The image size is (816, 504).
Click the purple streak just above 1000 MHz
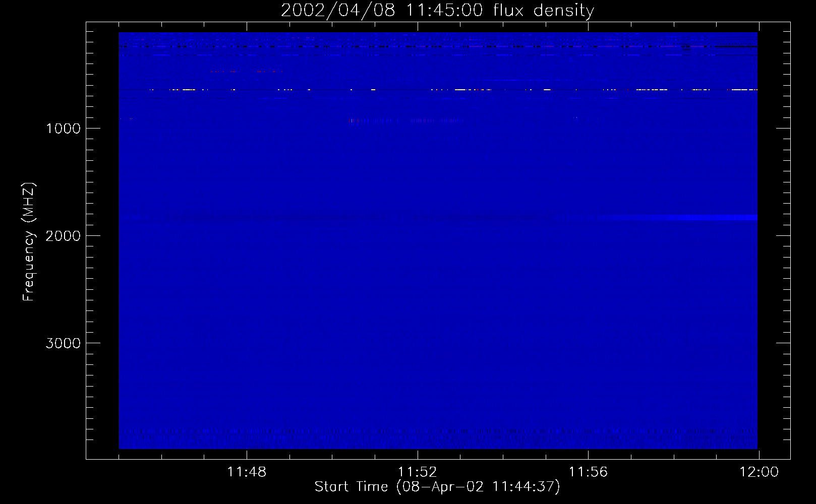(406, 120)
